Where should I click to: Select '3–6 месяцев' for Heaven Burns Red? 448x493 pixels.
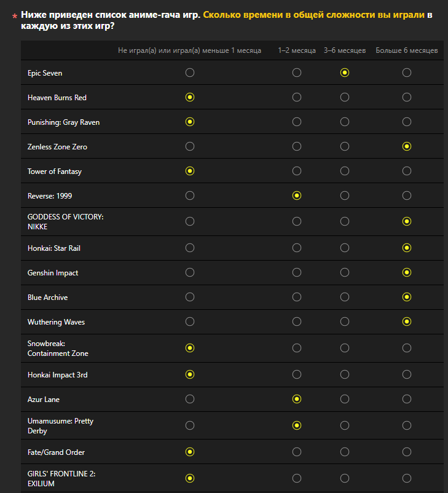tap(345, 97)
